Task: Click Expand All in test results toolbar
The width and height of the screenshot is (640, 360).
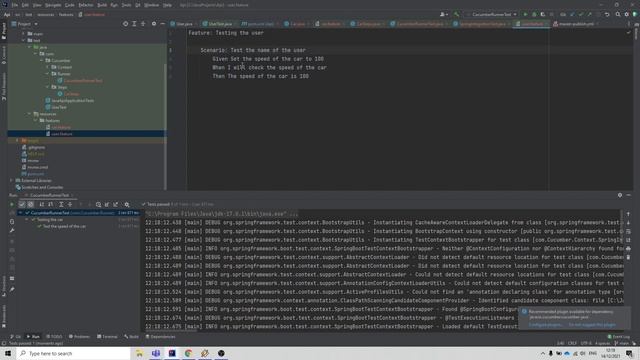Action: [61, 204]
